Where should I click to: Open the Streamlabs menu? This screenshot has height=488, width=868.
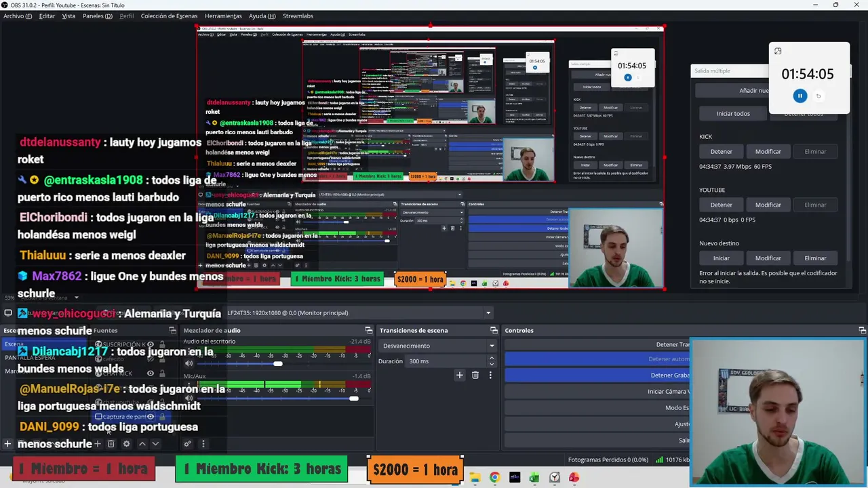298,16
